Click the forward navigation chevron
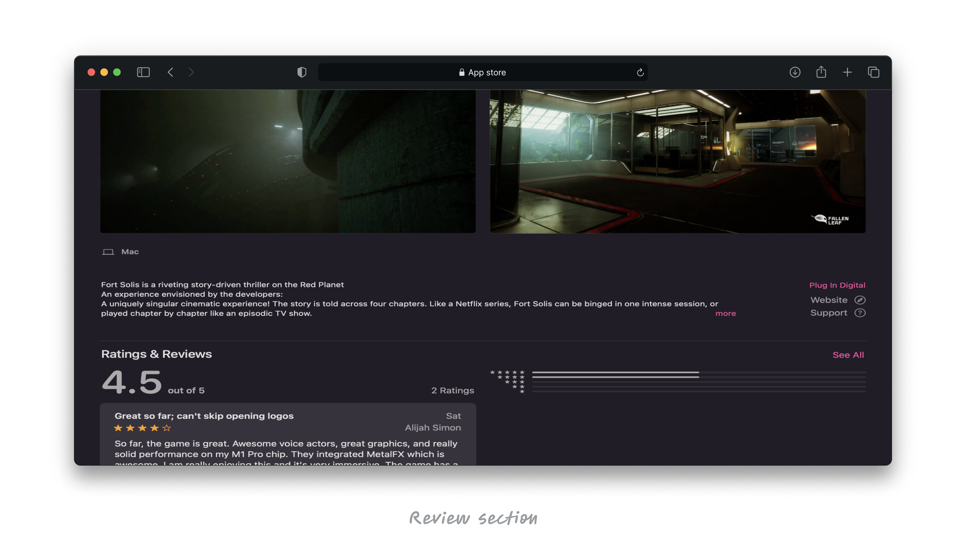 (x=191, y=72)
